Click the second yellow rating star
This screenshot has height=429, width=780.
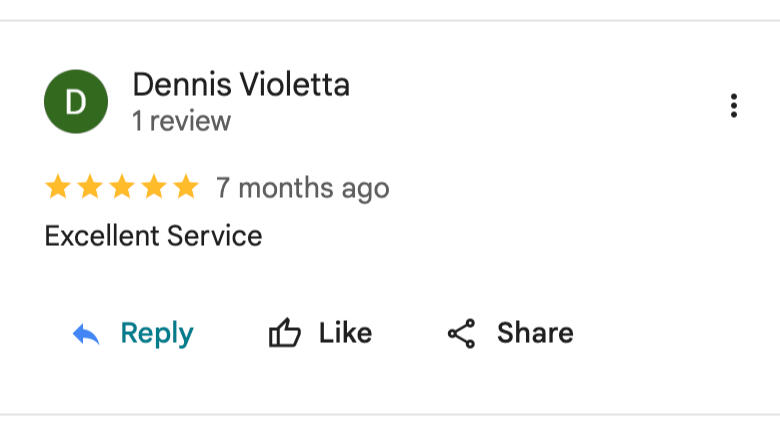(x=90, y=187)
